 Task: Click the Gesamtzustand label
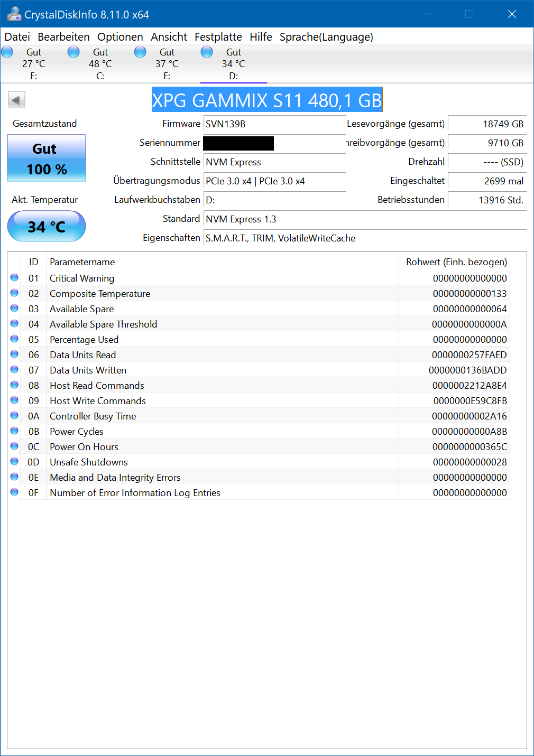tap(45, 124)
